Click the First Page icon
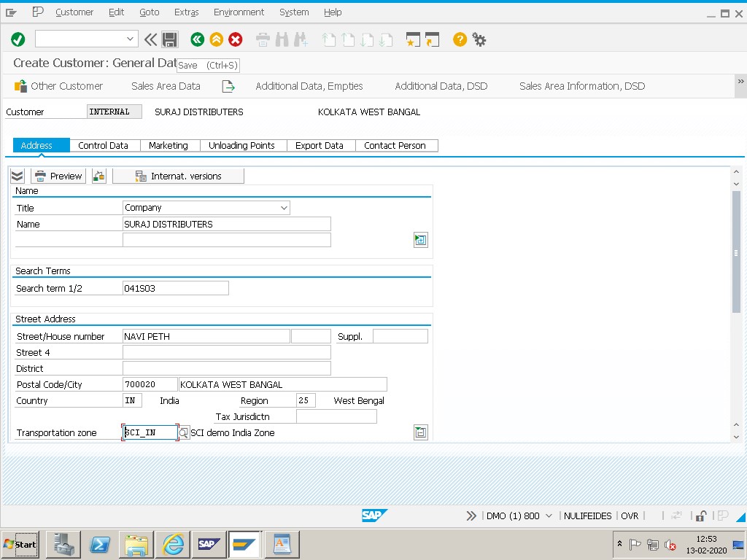Viewport: 747px width, 560px height. coord(329,39)
